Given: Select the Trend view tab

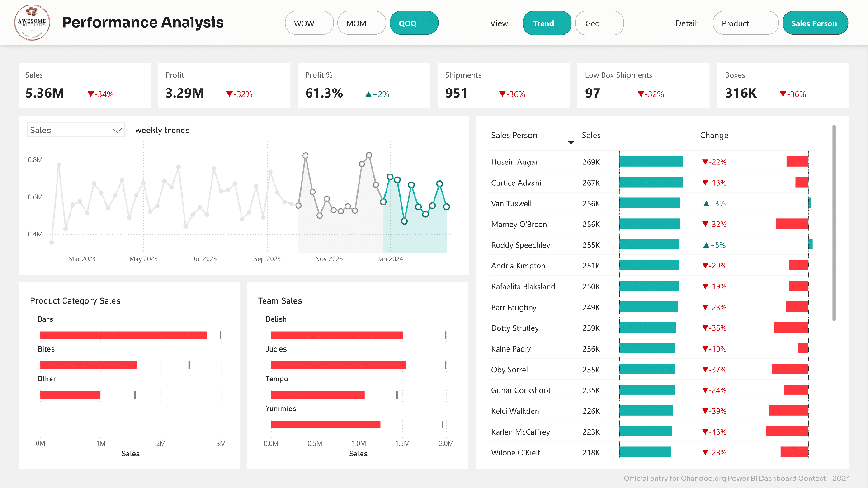Looking at the screenshot, I should pyautogui.click(x=547, y=23).
